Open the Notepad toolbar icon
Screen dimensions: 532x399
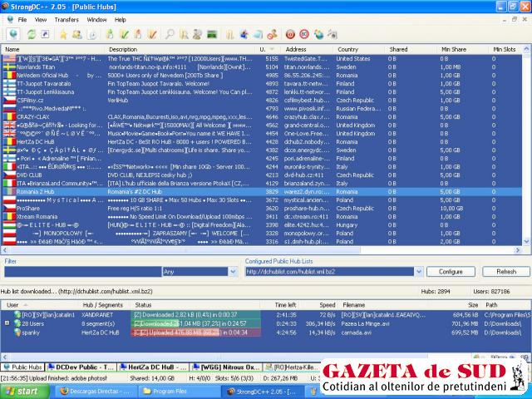pos(259,34)
